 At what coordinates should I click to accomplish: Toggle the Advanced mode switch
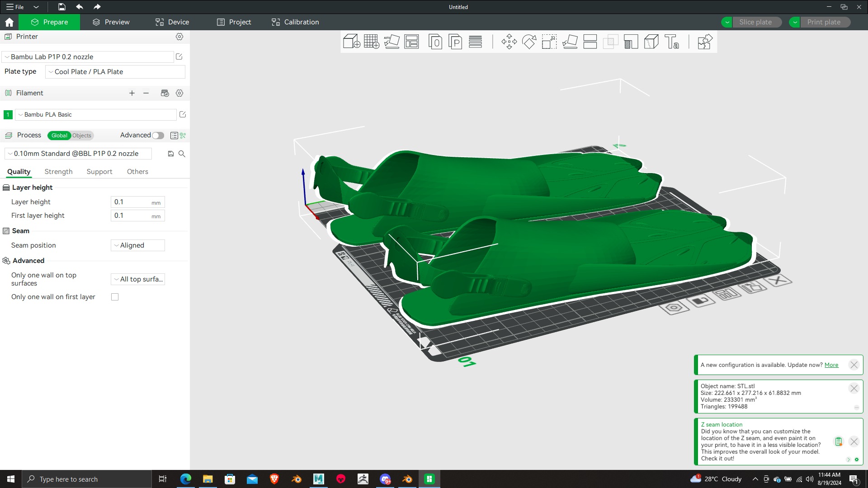(158, 136)
